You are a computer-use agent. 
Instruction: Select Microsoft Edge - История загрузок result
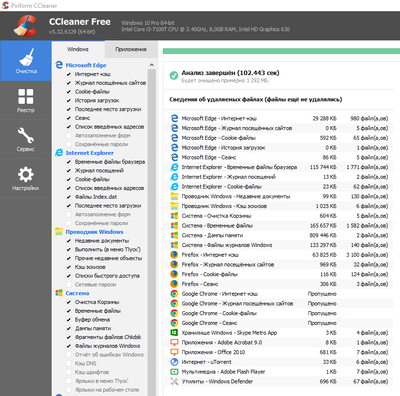[x=279, y=148]
